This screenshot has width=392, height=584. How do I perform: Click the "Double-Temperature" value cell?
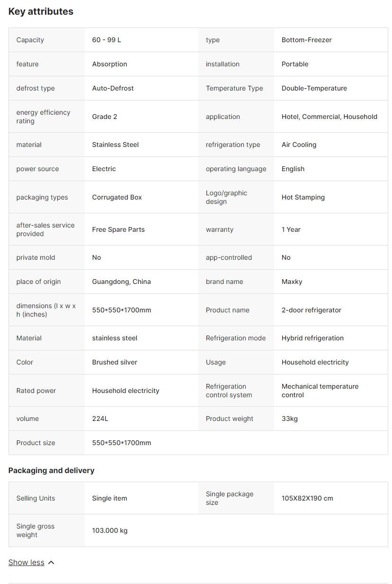coord(314,88)
